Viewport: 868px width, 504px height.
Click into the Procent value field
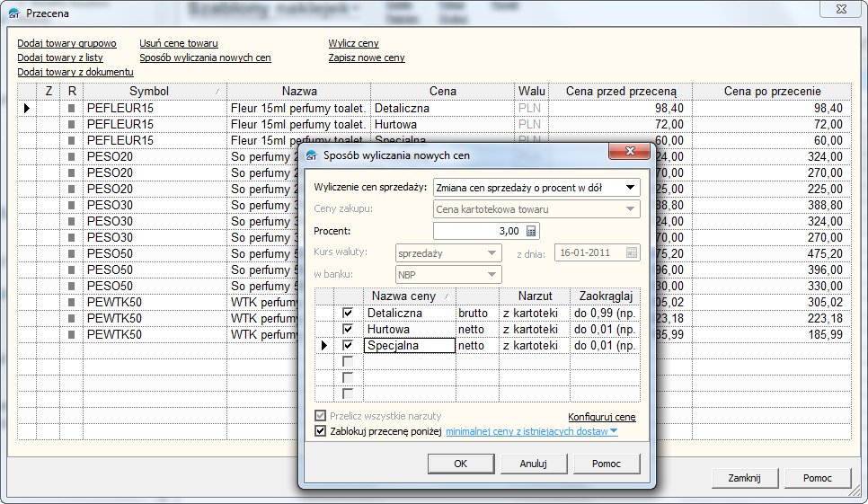[476, 231]
